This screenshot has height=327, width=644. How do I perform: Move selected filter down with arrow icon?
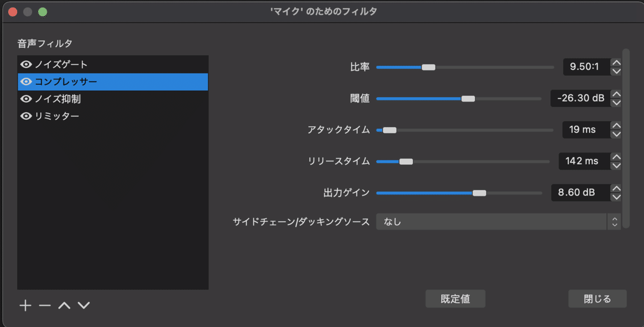click(83, 306)
